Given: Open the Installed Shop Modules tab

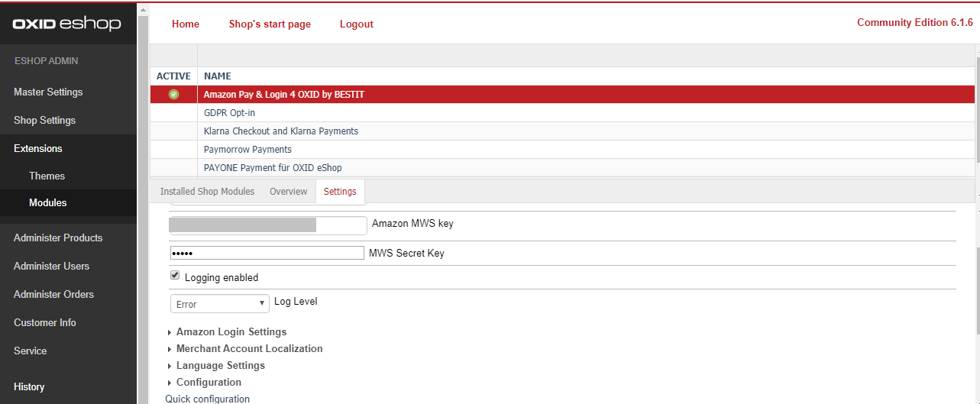Looking at the screenshot, I should coord(207,192).
